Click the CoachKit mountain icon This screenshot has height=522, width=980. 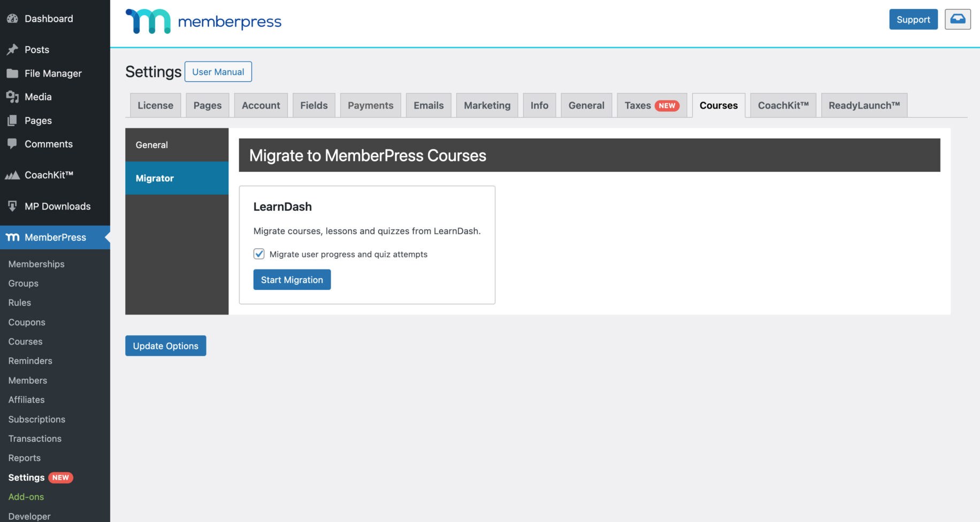13,174
